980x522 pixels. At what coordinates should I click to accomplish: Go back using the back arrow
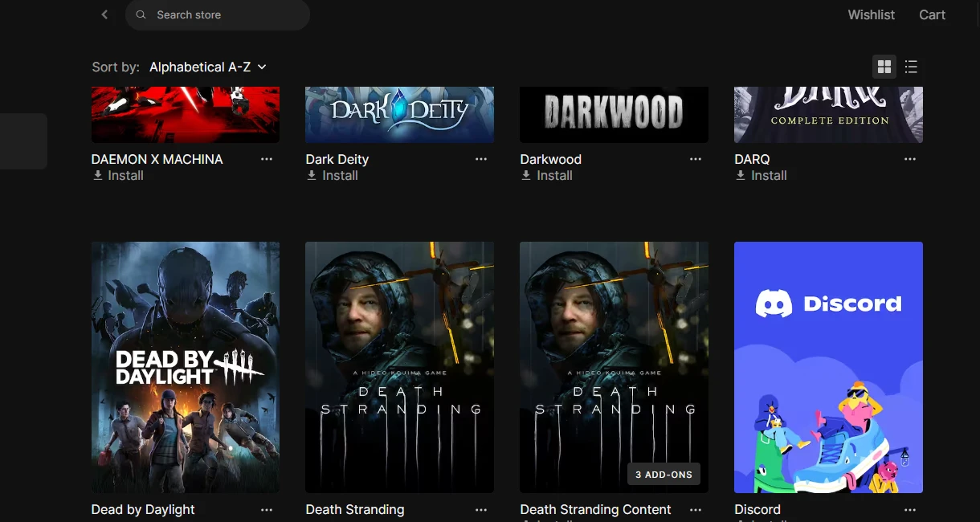click(104, 14)
